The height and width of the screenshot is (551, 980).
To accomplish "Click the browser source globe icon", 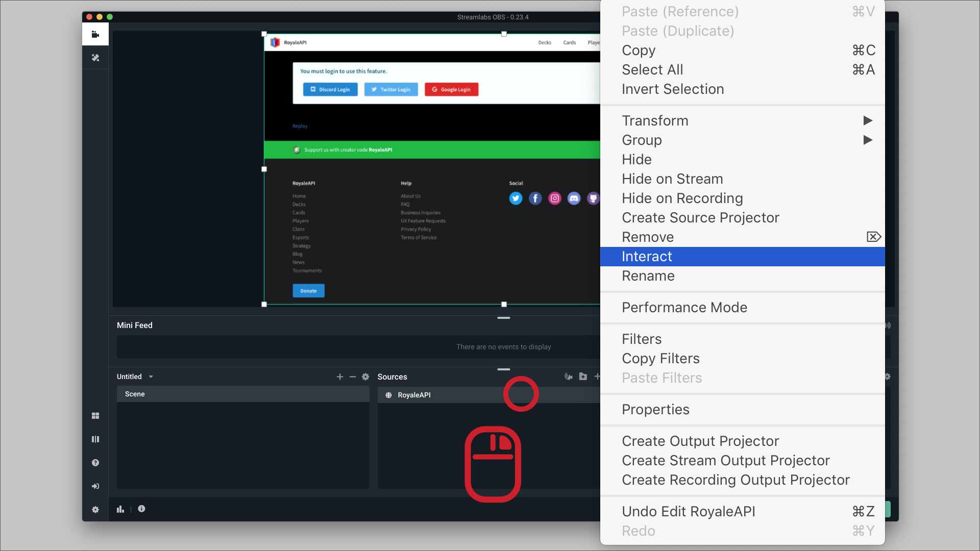I will 388,395.
